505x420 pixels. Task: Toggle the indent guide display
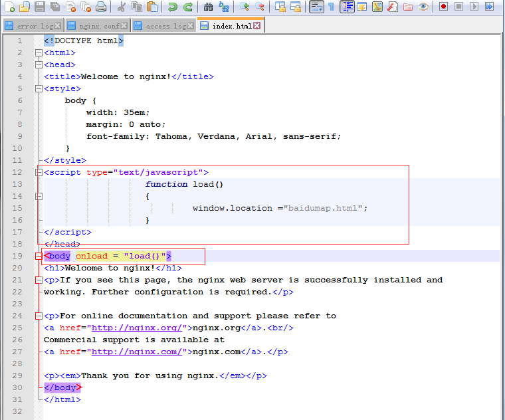coord(347,7)
